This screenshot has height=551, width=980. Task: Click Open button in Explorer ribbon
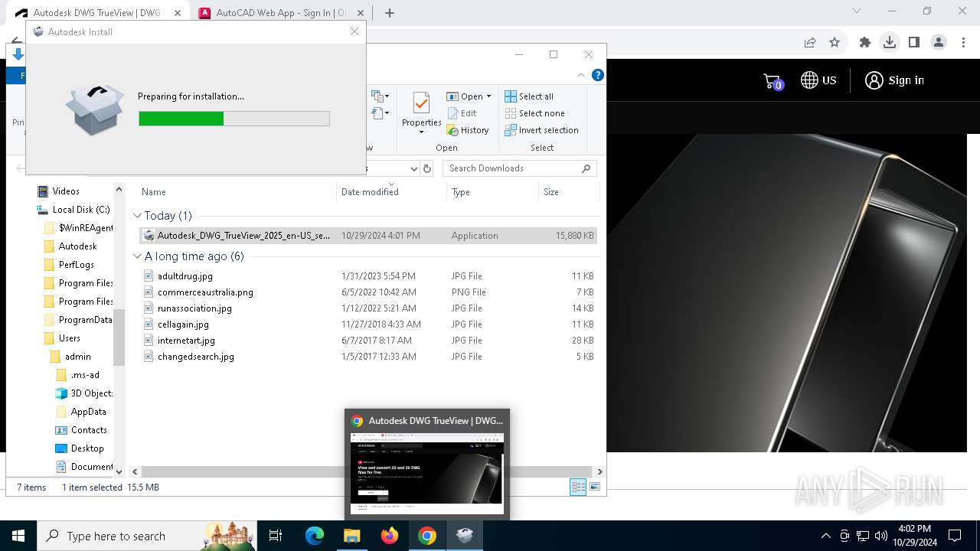click(467, 96)
